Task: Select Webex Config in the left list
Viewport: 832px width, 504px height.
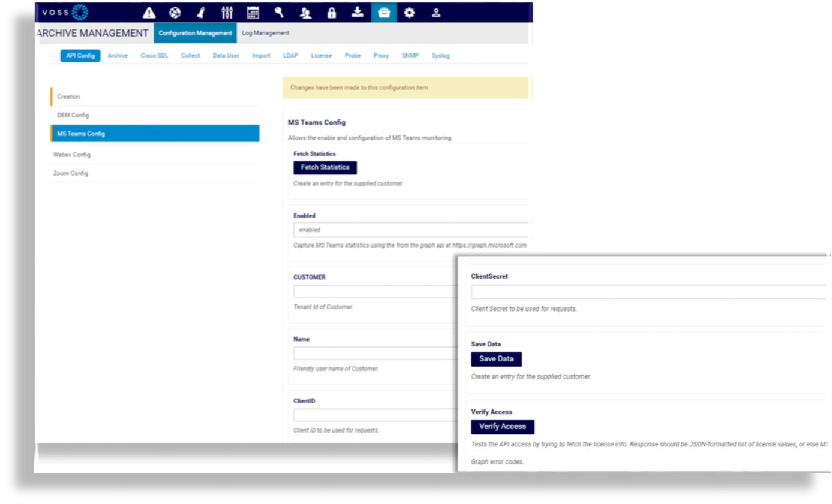Action: (152, 155)
